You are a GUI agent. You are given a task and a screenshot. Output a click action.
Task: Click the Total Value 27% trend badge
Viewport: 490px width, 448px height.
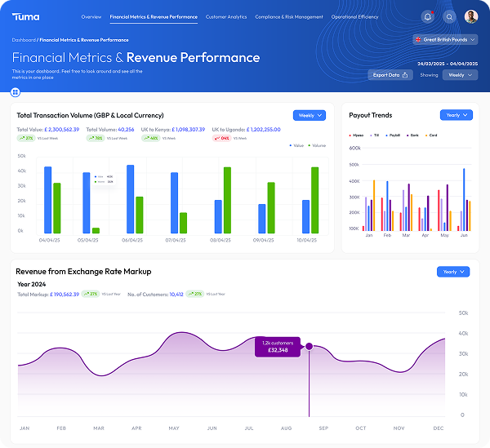point(28,138)
